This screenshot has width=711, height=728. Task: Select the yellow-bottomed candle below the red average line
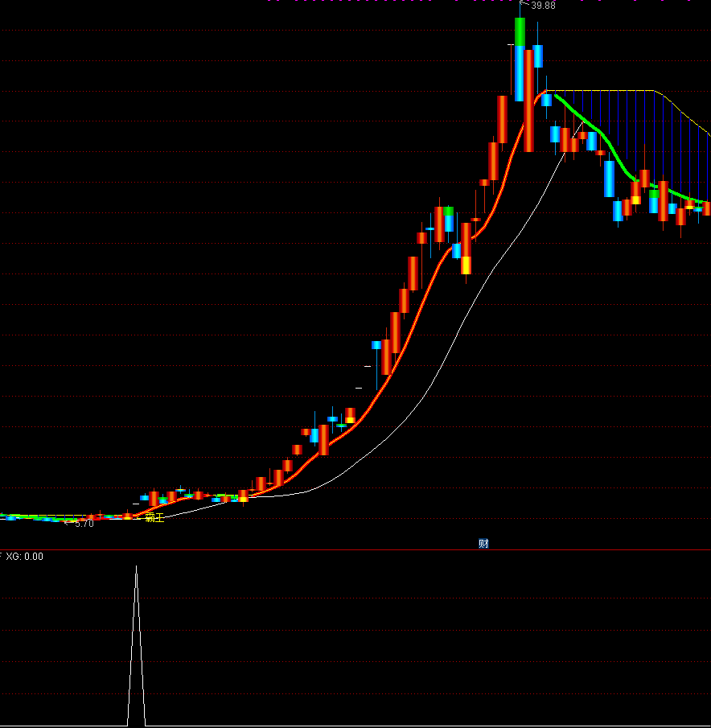[466, 264]
